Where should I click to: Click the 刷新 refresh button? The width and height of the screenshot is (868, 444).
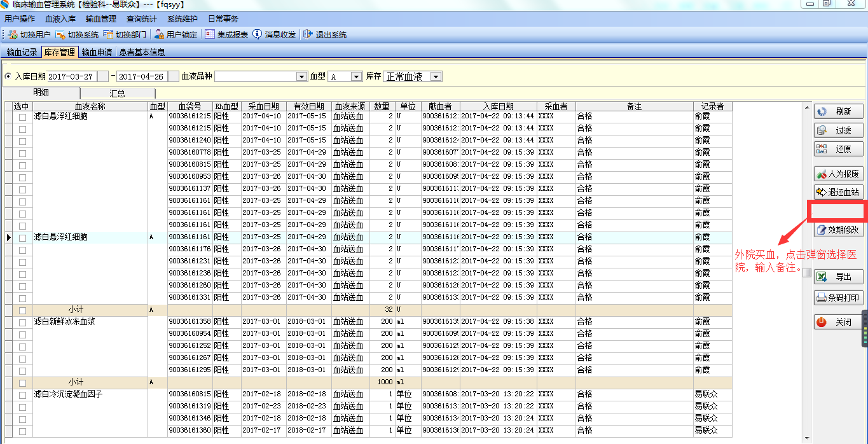pyautogui.click(x=839, y=111)
